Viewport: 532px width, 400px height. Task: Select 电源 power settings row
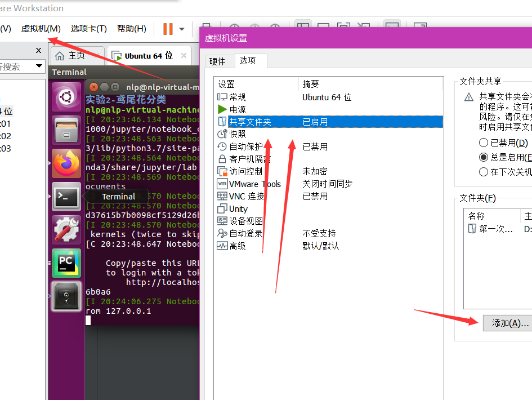tap(328, 109)
